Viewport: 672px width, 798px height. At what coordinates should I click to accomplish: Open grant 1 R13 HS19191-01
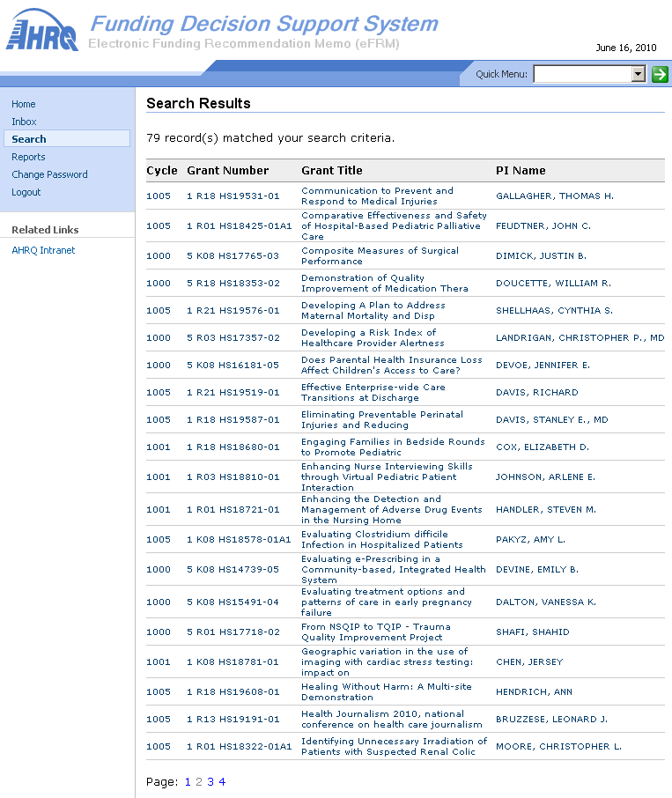click(x=233, y=720)
